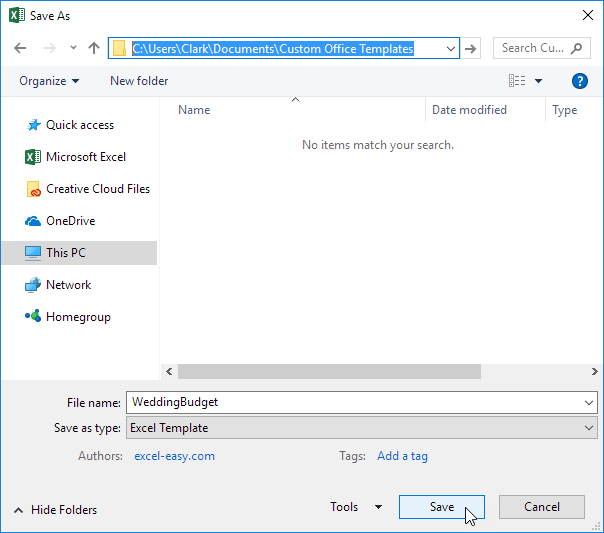
Task: Open help with the question mark icon
Action: click(579, 81)
